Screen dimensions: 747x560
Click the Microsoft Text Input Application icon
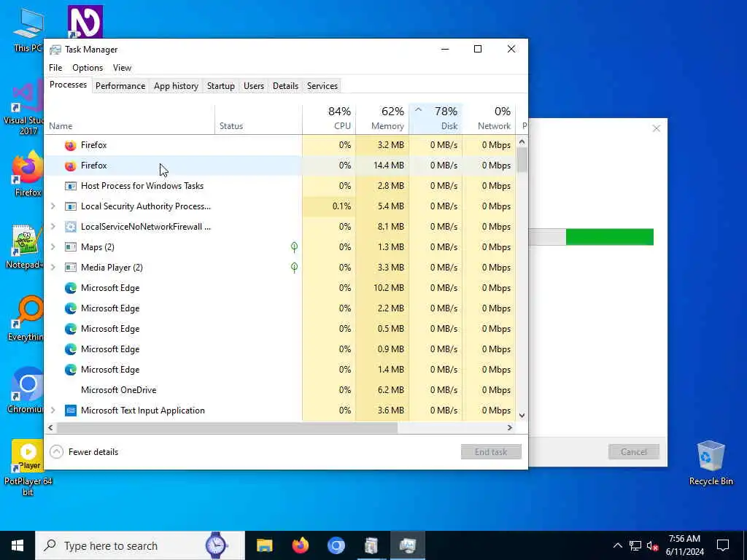[71, 411]
